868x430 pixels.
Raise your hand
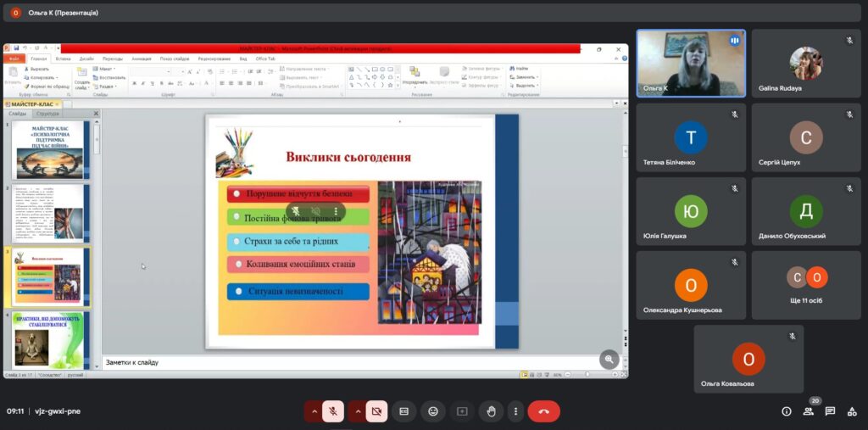click(x=491, y=411)
